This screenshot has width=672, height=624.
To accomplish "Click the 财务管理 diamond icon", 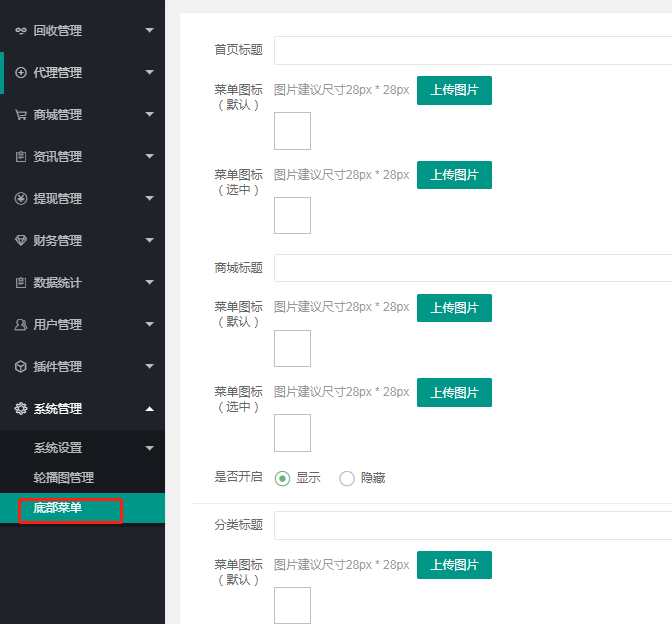I will point(21,240).
